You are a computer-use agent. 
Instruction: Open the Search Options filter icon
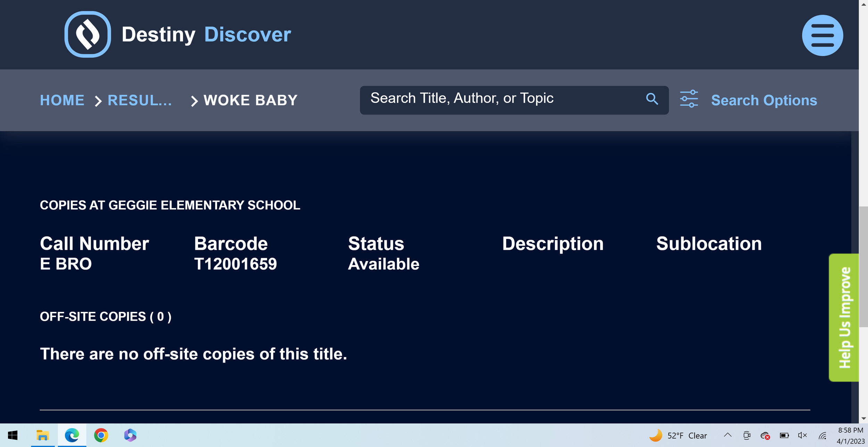coord(689,99)
